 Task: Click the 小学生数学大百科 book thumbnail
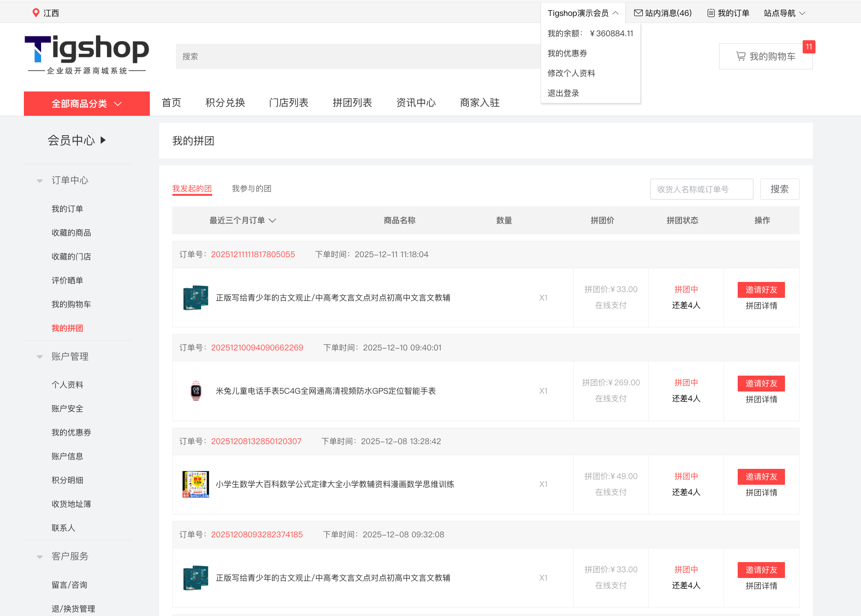tap(196, 484)
